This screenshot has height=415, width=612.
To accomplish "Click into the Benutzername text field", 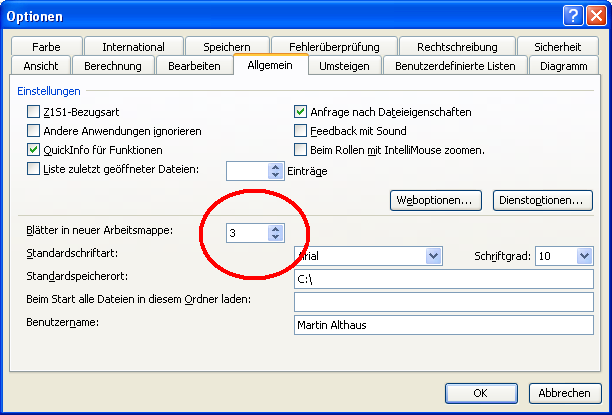I will [x=444, y=325].
